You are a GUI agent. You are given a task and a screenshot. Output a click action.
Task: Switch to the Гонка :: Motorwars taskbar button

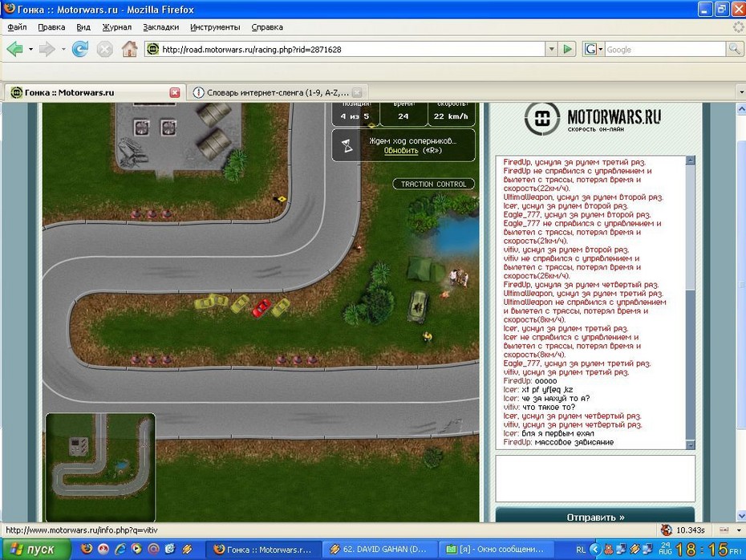263,550
